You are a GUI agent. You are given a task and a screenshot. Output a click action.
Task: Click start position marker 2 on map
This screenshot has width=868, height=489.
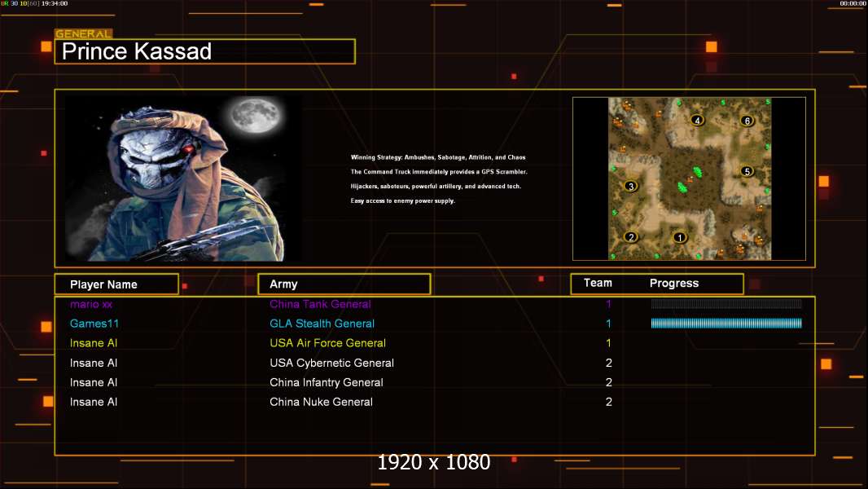(631, 237)
